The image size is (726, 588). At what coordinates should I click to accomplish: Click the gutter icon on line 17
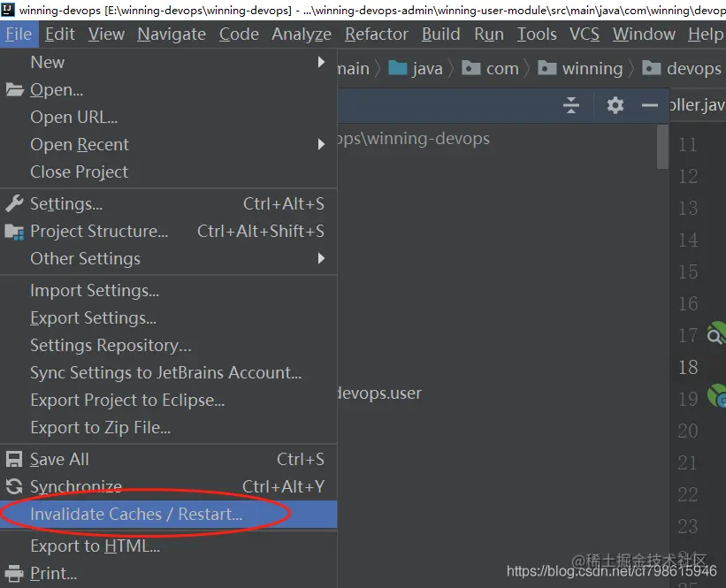click(715, 333)
